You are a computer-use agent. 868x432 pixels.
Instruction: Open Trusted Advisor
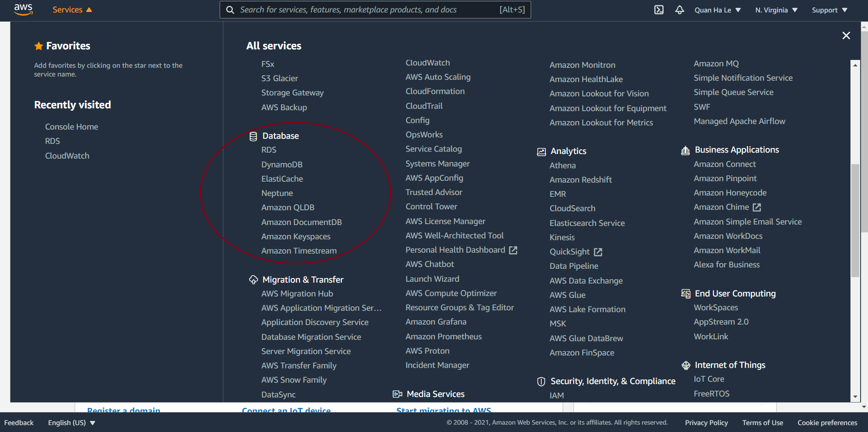(434, 192)
